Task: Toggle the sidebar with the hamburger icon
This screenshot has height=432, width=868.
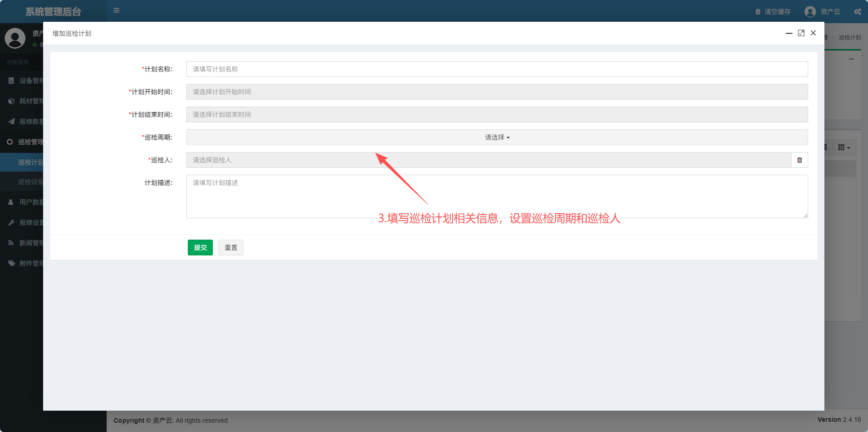Action: (116, 10)
